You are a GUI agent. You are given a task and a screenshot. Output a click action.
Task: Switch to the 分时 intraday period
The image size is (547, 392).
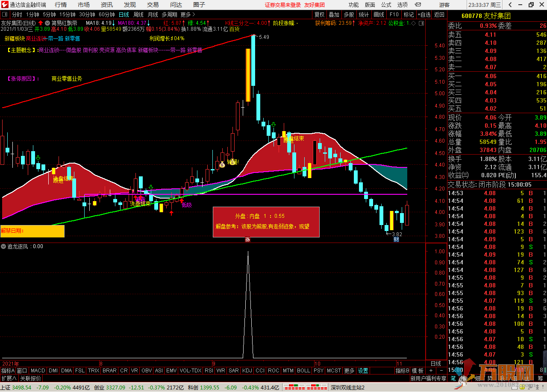17,15
